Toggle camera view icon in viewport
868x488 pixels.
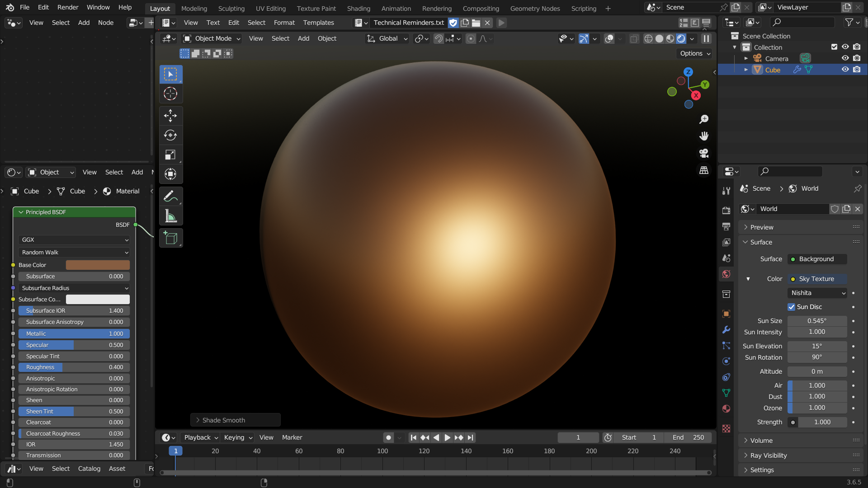tap(704, 153)
